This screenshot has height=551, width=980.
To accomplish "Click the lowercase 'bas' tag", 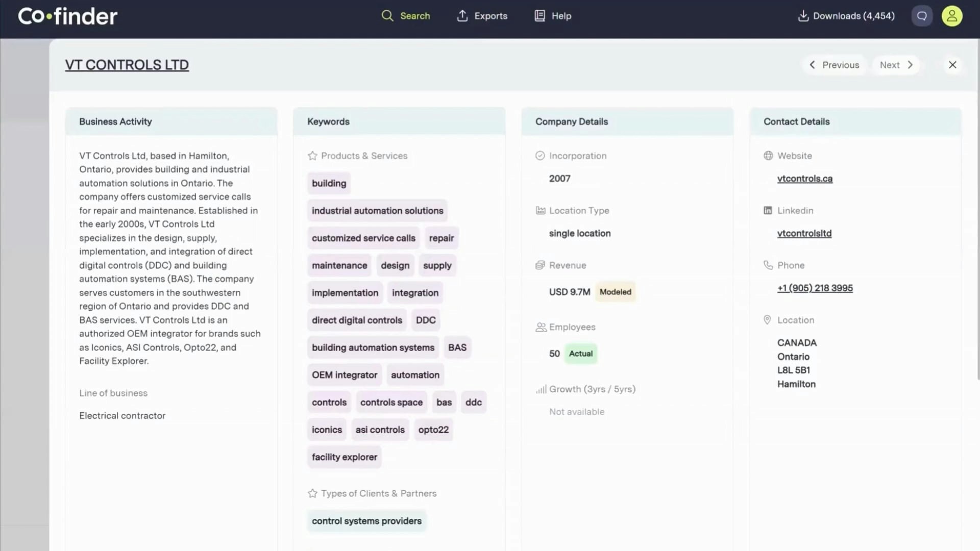I will (x=444, y=403).
